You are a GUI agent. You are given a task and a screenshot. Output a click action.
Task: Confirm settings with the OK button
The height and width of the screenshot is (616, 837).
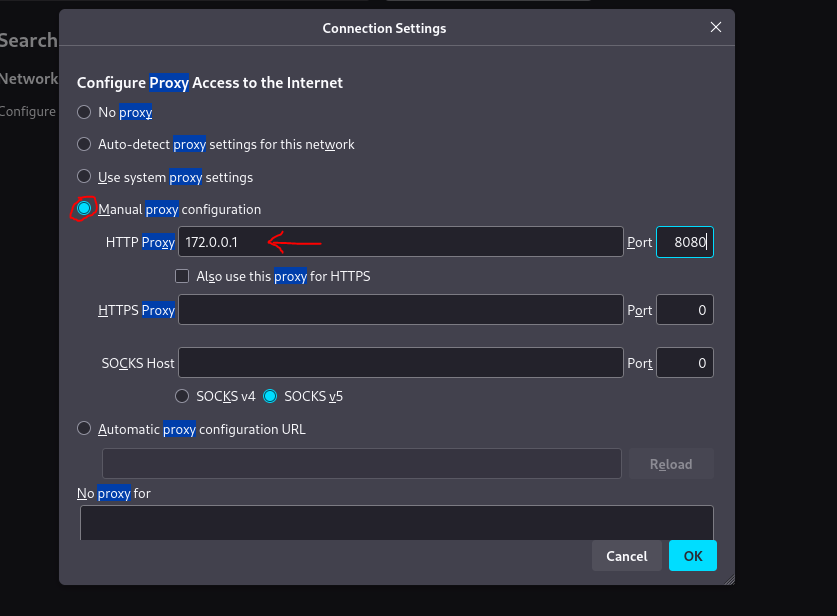[693, 556]
